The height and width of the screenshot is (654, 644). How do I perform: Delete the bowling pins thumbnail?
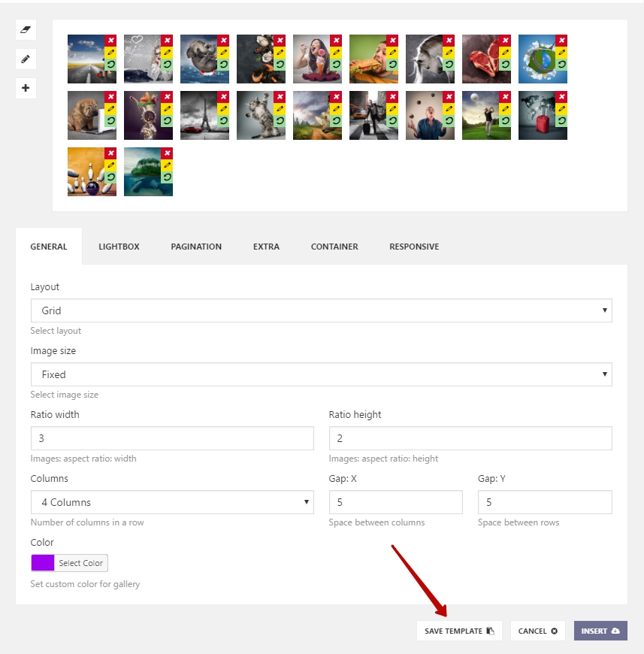(x=110, y=153)
